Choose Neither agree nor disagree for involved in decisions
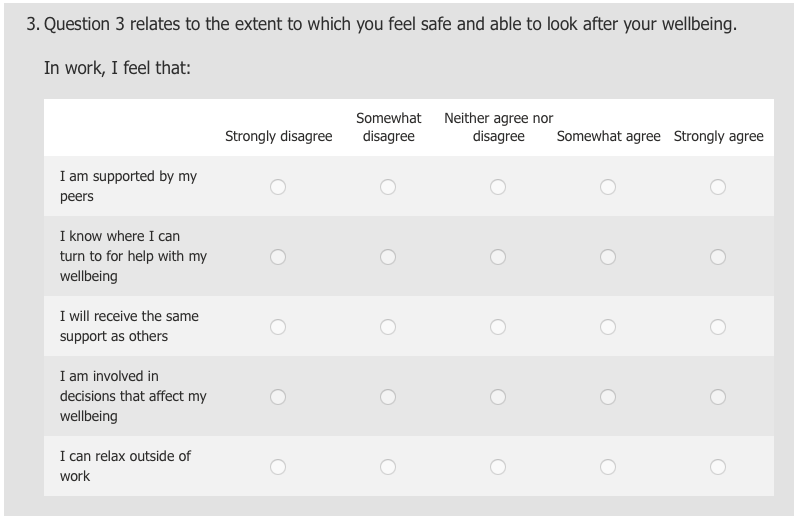 (x=498, y=397)
